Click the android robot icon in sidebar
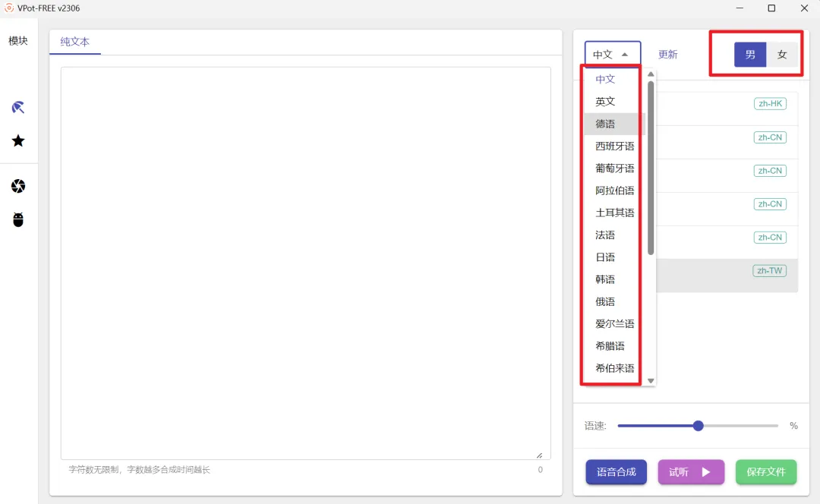 click(18, 219)
